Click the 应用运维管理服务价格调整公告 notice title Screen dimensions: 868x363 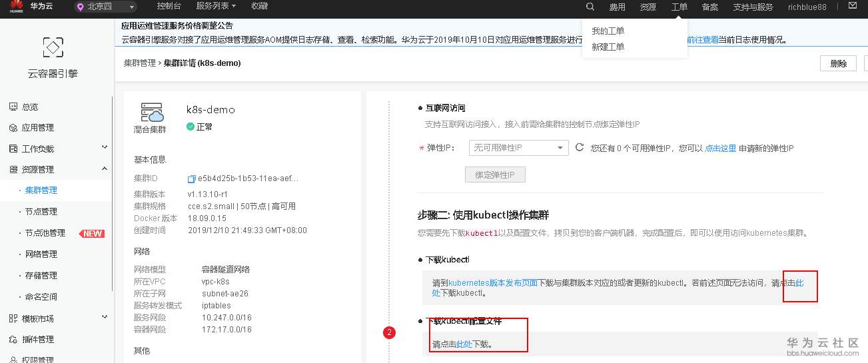click(177, 25)
